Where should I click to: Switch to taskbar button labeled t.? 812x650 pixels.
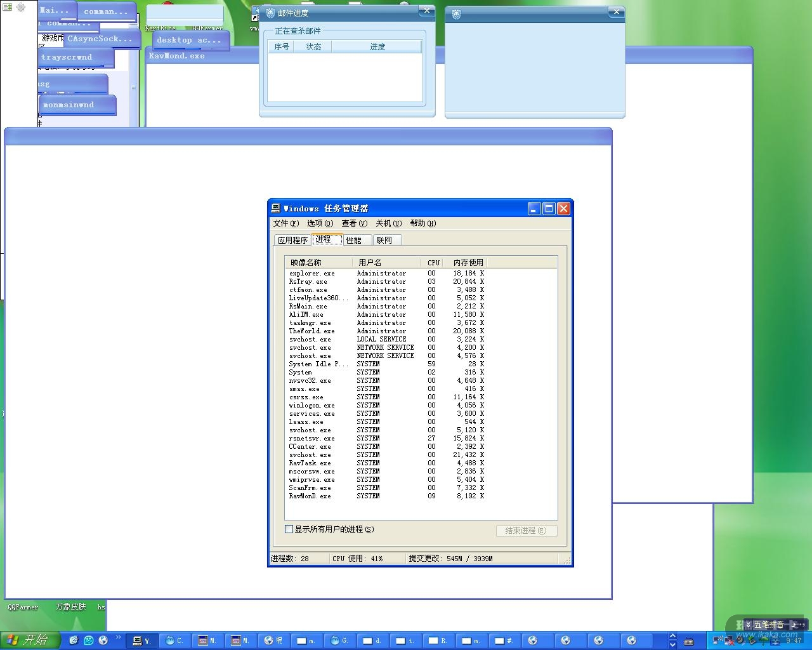405,640
